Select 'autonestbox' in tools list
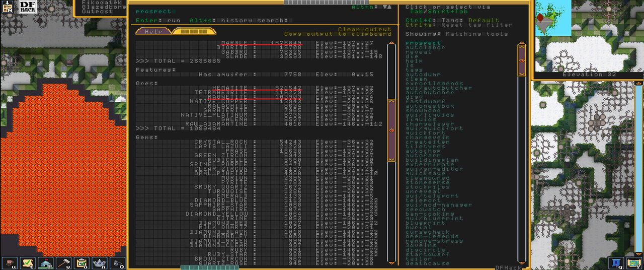Viewport: 644px width, 270px height. click(430, 107)
